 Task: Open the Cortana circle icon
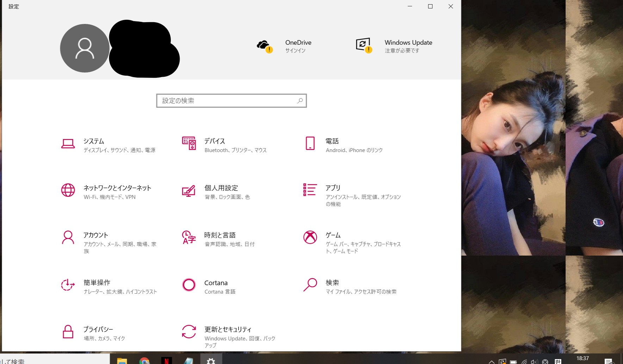(189, 285)
